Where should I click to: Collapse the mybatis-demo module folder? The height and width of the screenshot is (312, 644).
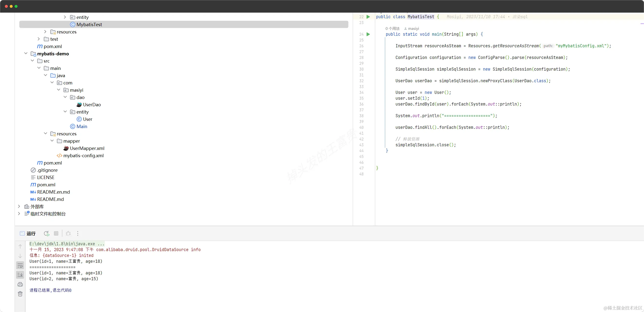pos(26,53)
